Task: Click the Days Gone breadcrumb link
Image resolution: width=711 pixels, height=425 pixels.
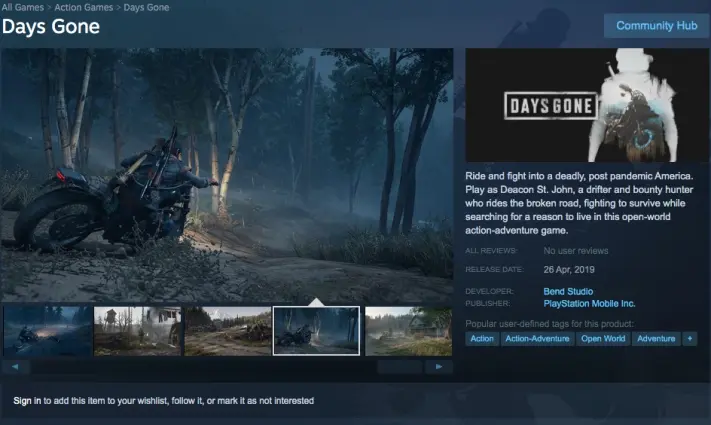Action: (x=146, y=7)
